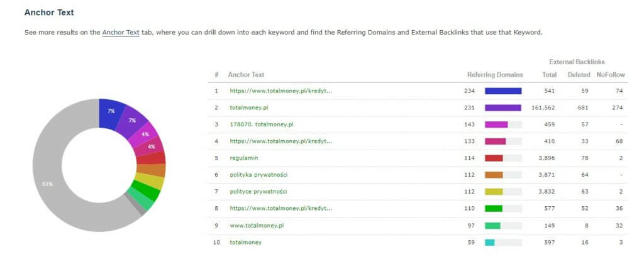This screenshot has width=644, height=264.
Task: Select the teal bar in the totalmoney row
Action: click(490, 241)
